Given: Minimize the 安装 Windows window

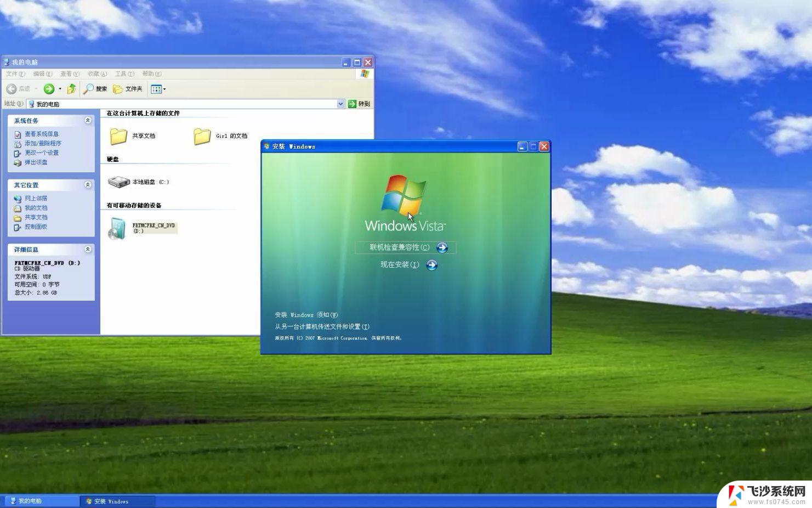Looking at the screenshot, I should [x=522, y=146].
